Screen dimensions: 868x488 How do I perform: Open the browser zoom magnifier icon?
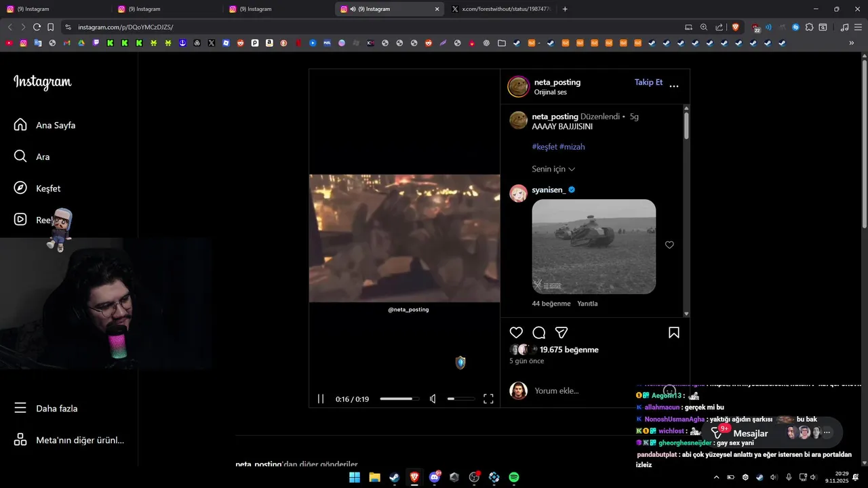pos(704,27)
